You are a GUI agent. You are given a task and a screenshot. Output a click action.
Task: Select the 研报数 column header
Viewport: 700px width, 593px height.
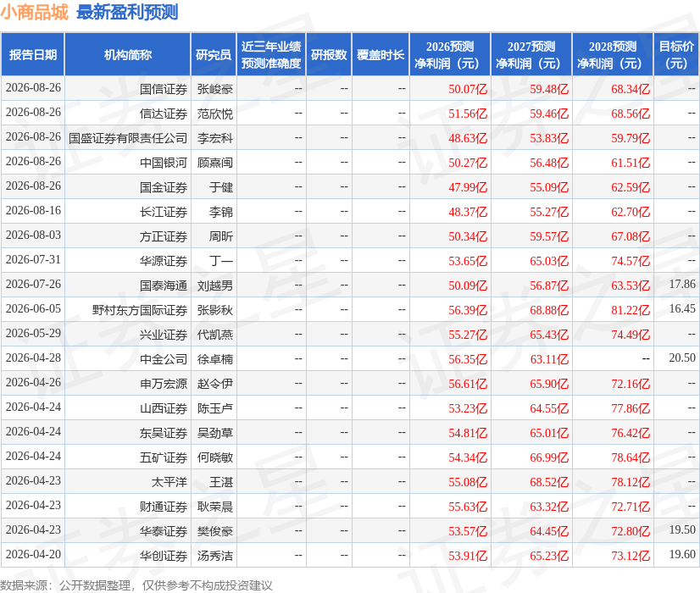coord(329,54)
